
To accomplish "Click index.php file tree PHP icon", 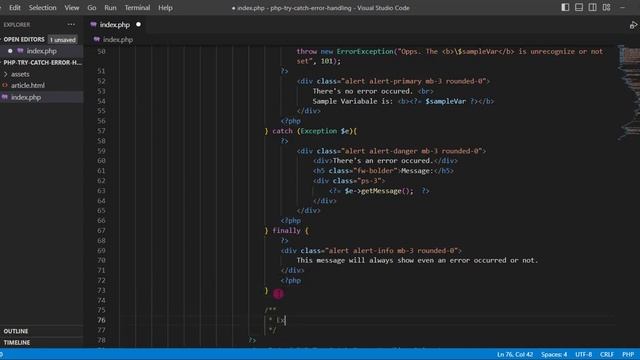I will (x=5, y=97).
